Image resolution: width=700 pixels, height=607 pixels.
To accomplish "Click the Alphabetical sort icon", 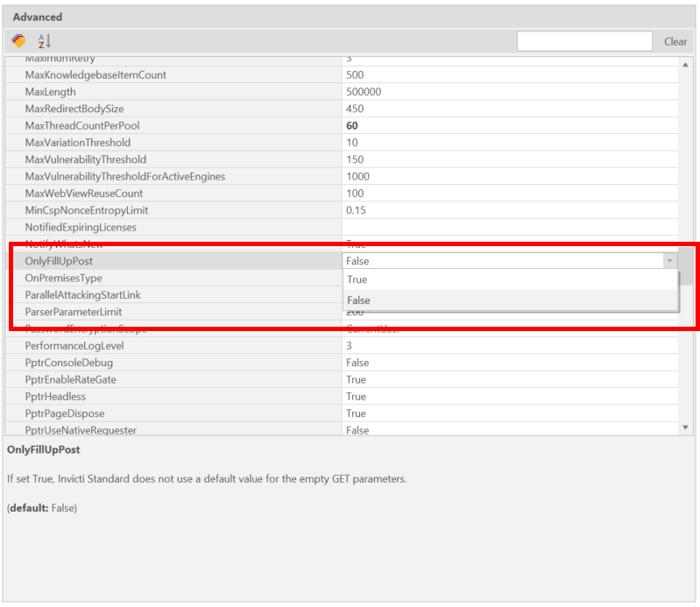I will click(44, 41).
